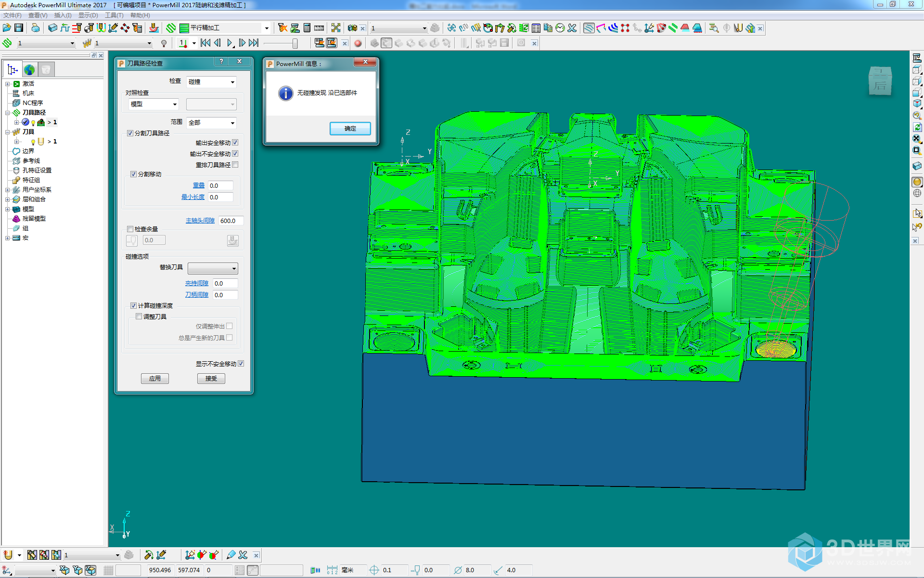
Task: Click the collision verification icon with orange burst
Action: [282, 28]
